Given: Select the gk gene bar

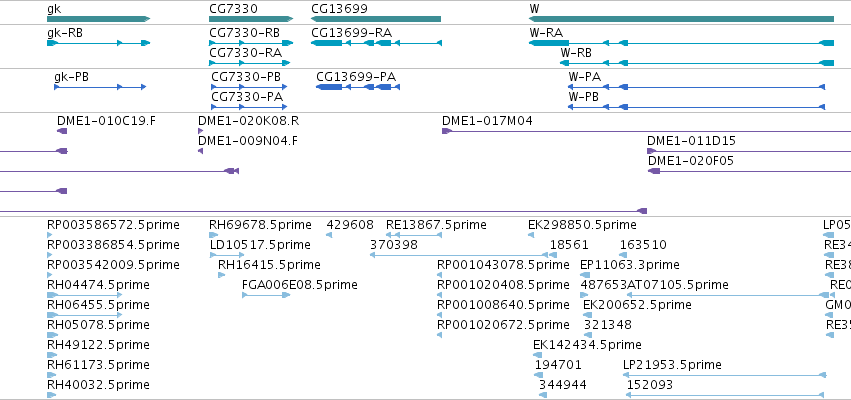Looking at the screenshot, I should tap(98, 19).
